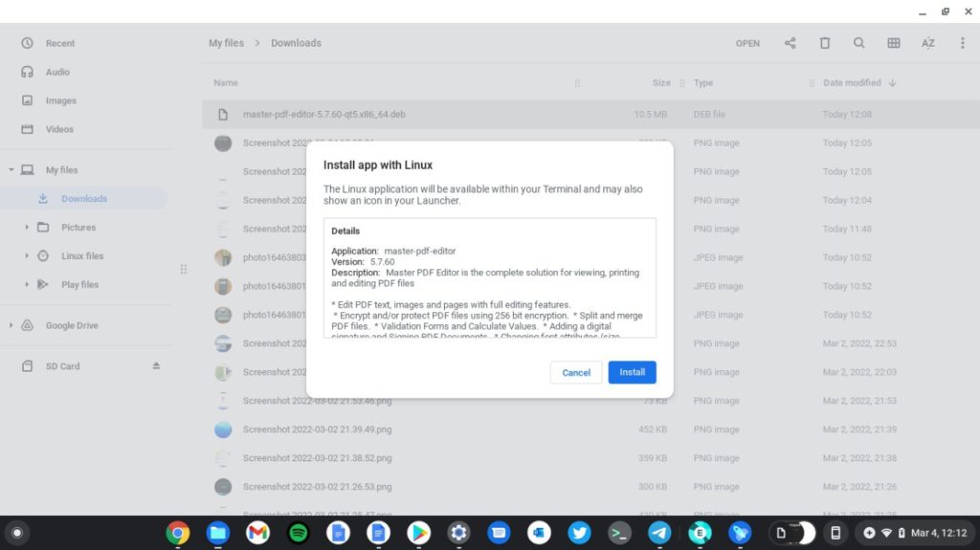This screenshot has width=980, height=550.
Task: Click My files in the breadcrumb
Action: click(x=226, y=43)
